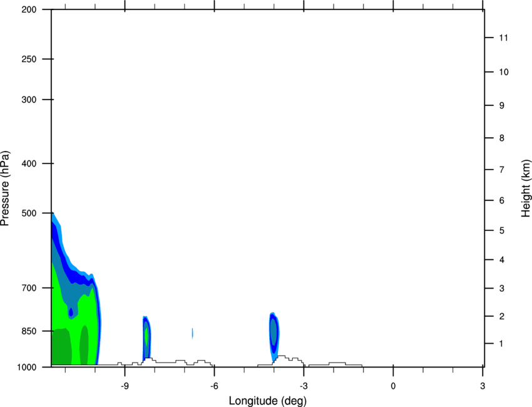This screenshot has width=532, height=407.
Task: Click height tick label 11
Action: click(503, 38)
